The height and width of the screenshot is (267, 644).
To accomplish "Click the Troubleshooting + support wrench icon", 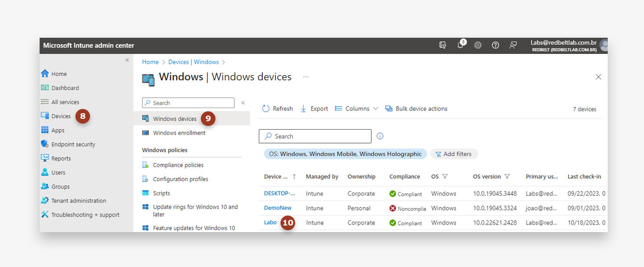I will (45, 215).
